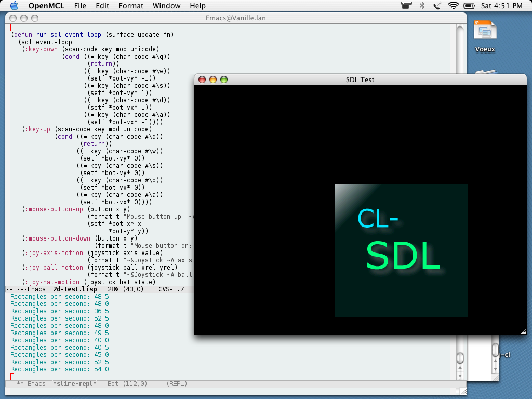Click the REPL line reading 49.5
This screenshot has height=399, width=532.
pyautogui.click(x=60, y=333)
